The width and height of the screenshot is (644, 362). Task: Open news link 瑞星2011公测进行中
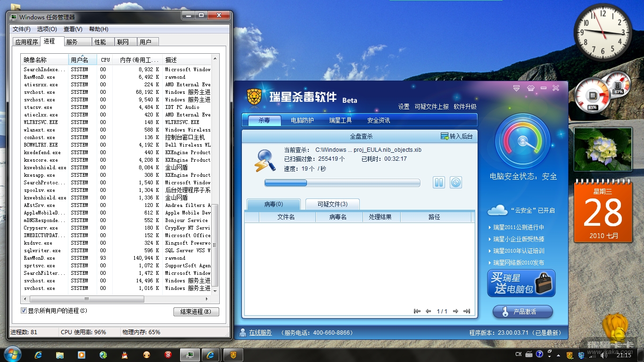(x=519, y=227)
